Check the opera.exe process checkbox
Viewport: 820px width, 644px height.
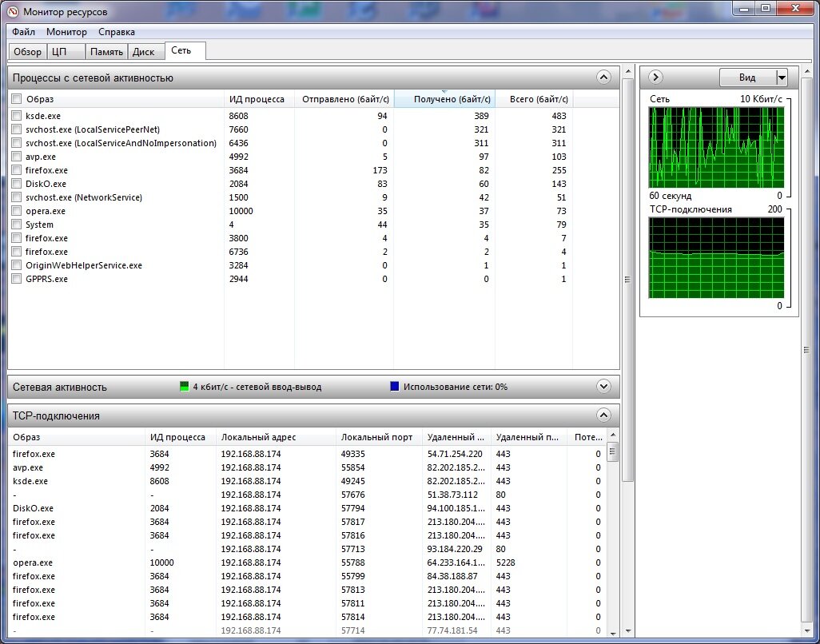(x=17, y=211)
